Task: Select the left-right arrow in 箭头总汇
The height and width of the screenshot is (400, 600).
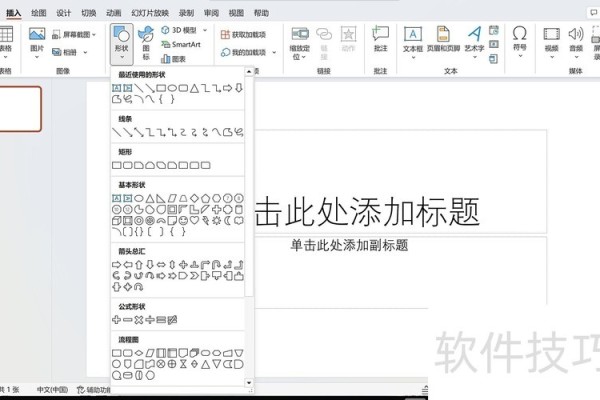Action: (161, 264)
